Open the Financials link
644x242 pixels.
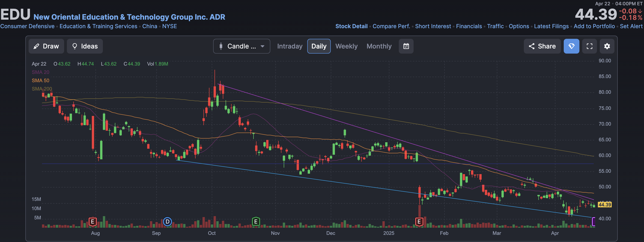469,26
